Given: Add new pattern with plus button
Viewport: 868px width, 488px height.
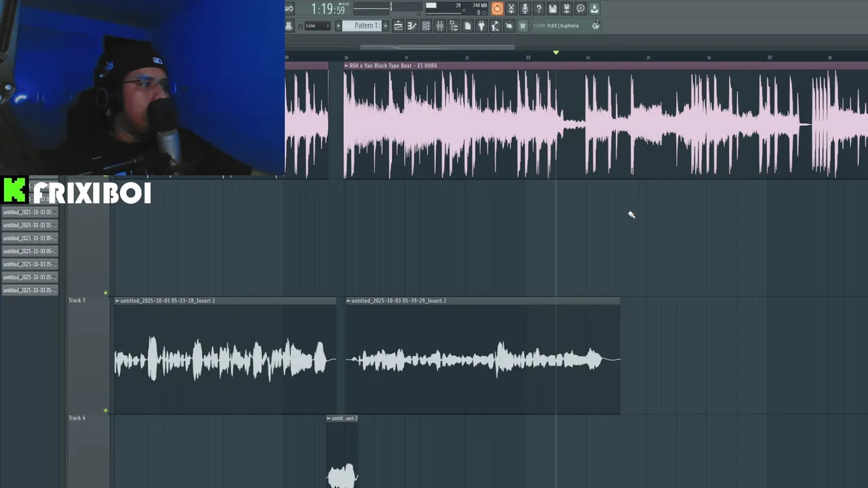Looking at the screenshot, I should coord(386,26).
